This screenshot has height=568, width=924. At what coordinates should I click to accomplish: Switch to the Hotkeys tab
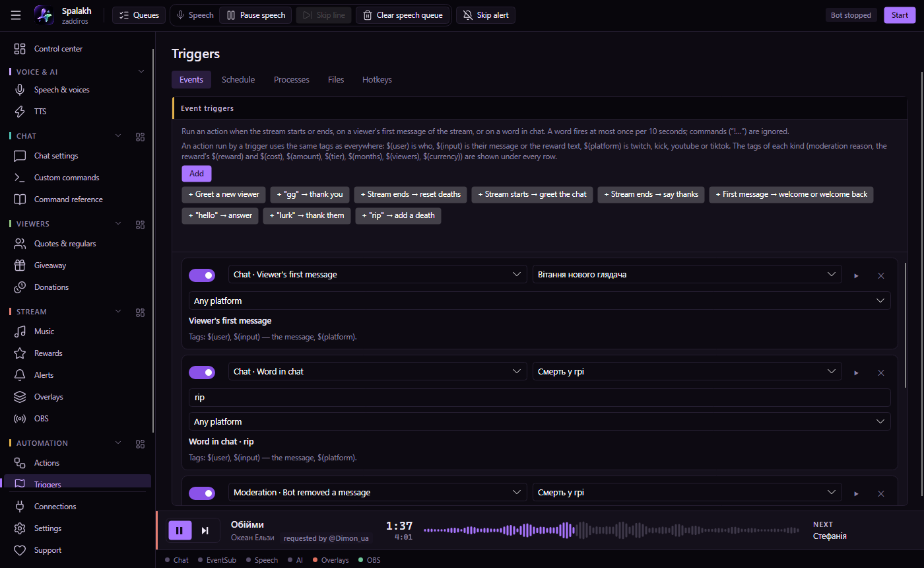click(377, 79)
